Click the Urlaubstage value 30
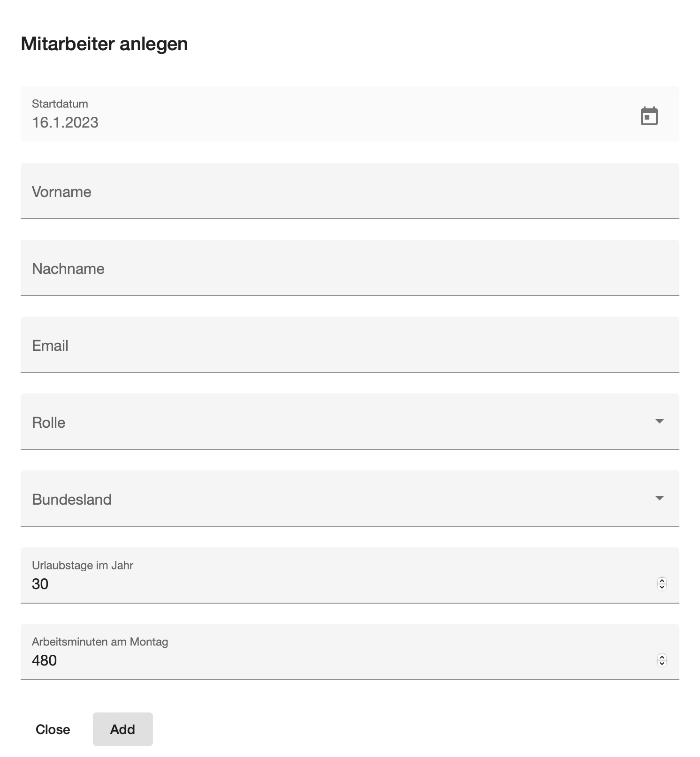 (x=40, y=584)
